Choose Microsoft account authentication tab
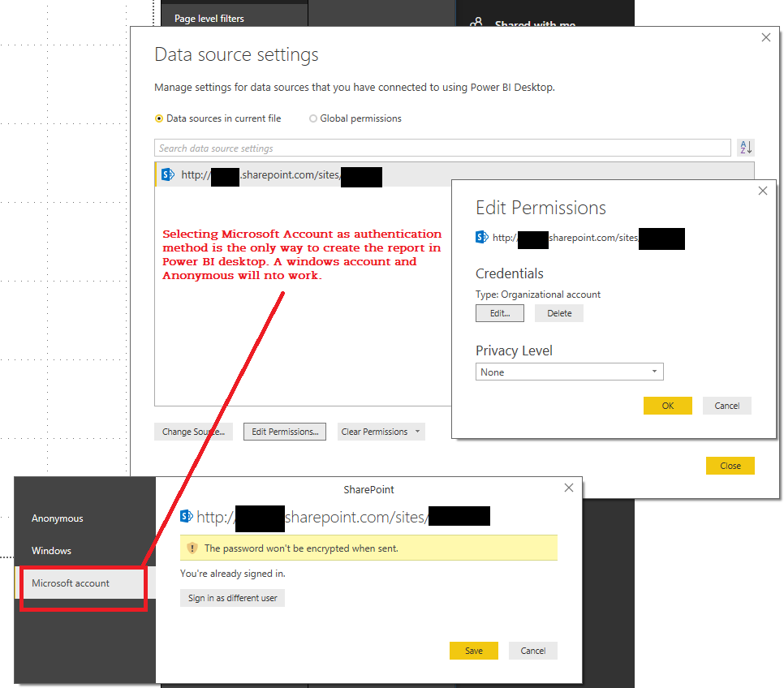Screen dimensions: 784x688 pyautogui.click(x=85, y=583)
